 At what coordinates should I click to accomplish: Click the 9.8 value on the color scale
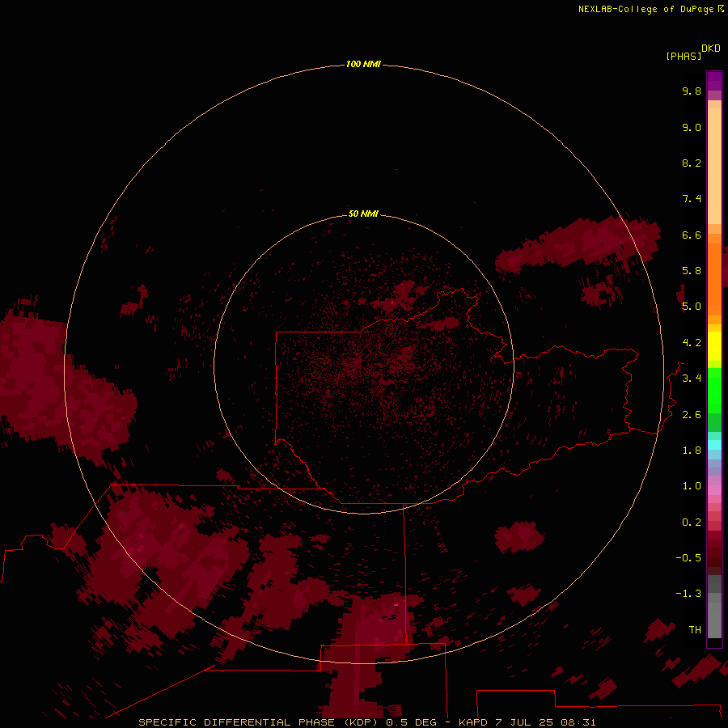[x=692, y=91]
